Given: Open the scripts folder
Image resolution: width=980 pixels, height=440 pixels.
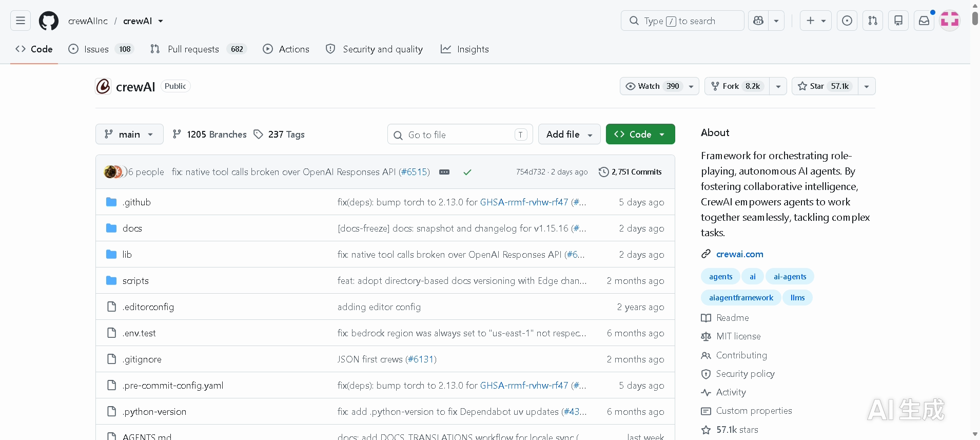Looking at the screenshot, I should [135, 281].
